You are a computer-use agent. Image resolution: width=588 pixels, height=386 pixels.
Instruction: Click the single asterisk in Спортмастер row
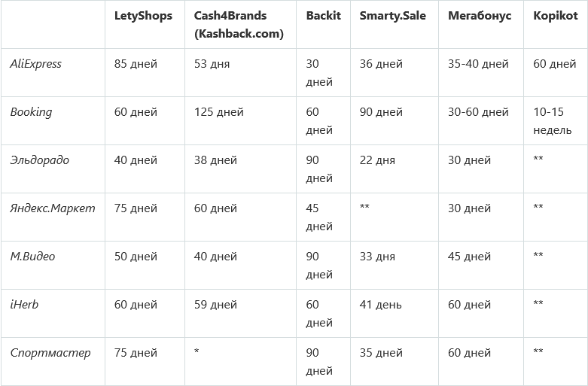click(x=197, y=353)
